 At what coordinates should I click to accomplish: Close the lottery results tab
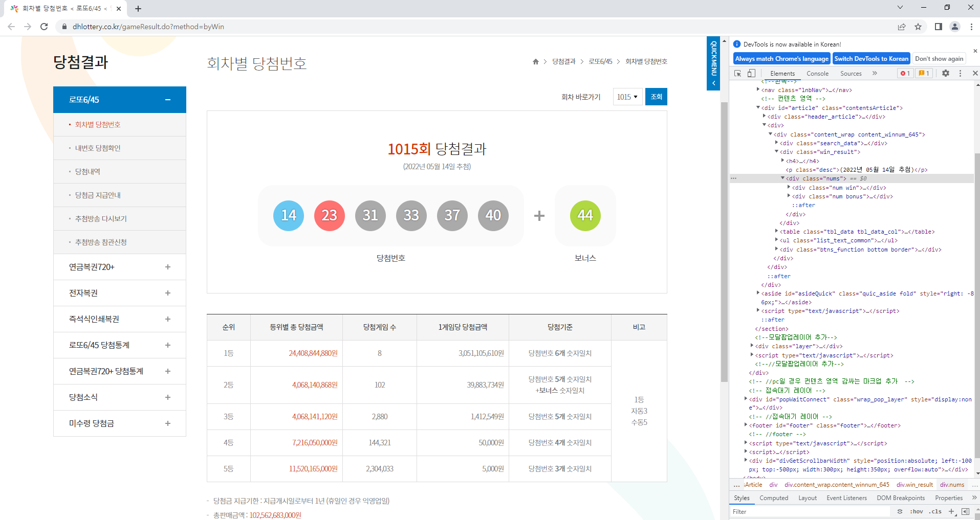click(119, 9)
